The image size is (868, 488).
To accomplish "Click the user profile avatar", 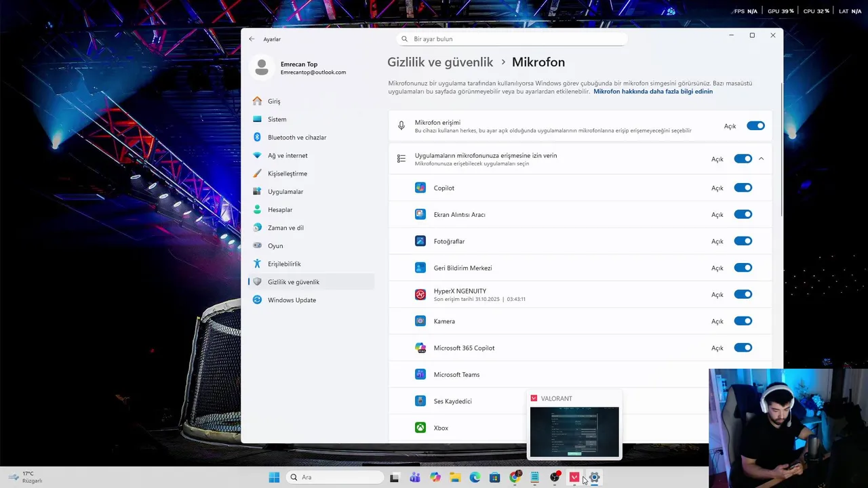I will pyautogui.click(x=262, y=67).
